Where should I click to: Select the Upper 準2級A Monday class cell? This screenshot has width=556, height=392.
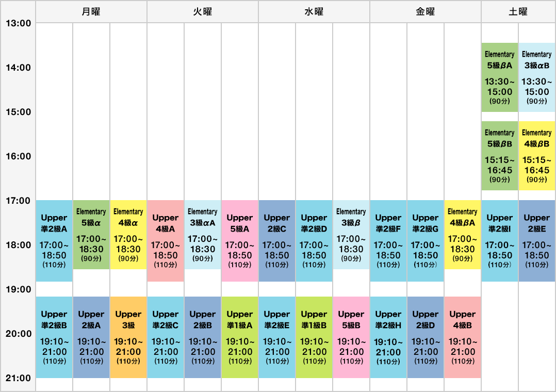point(54,240)
